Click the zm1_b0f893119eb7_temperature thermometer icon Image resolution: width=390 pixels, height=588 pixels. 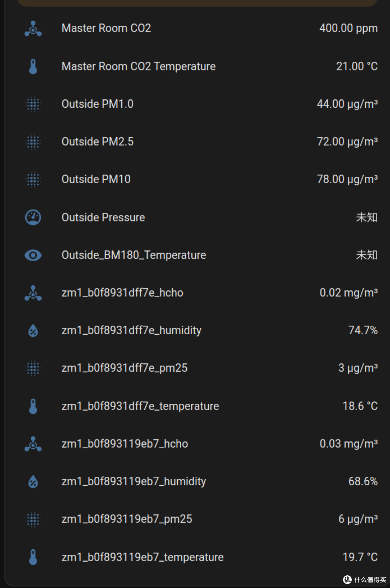point(33,557)
